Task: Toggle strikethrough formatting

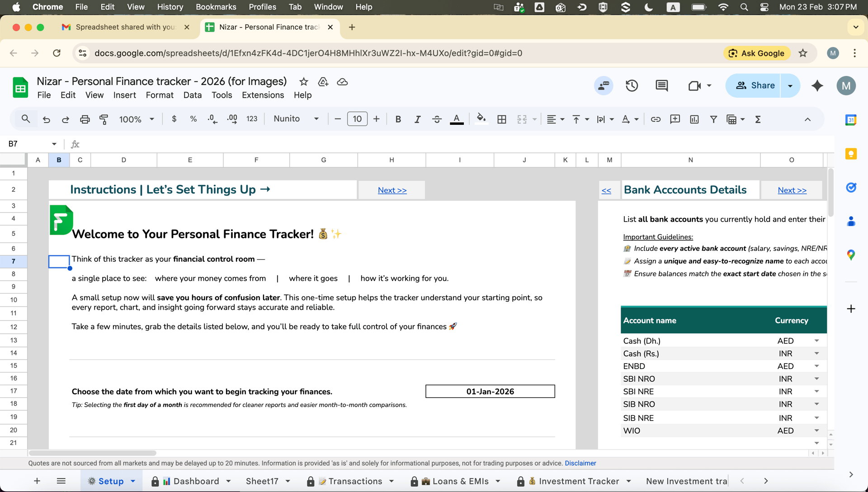Action: pos(436,119)
